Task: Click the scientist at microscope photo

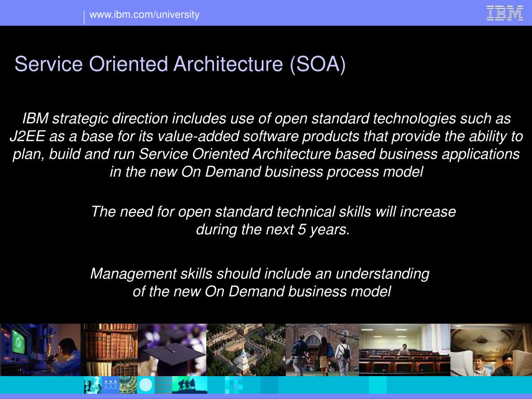Action: [41, 350]
